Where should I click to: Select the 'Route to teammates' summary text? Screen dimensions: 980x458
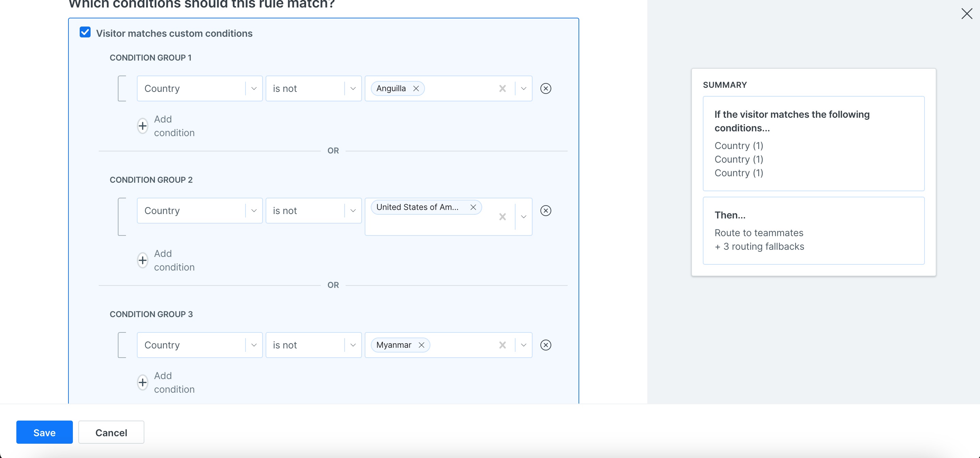759,233
